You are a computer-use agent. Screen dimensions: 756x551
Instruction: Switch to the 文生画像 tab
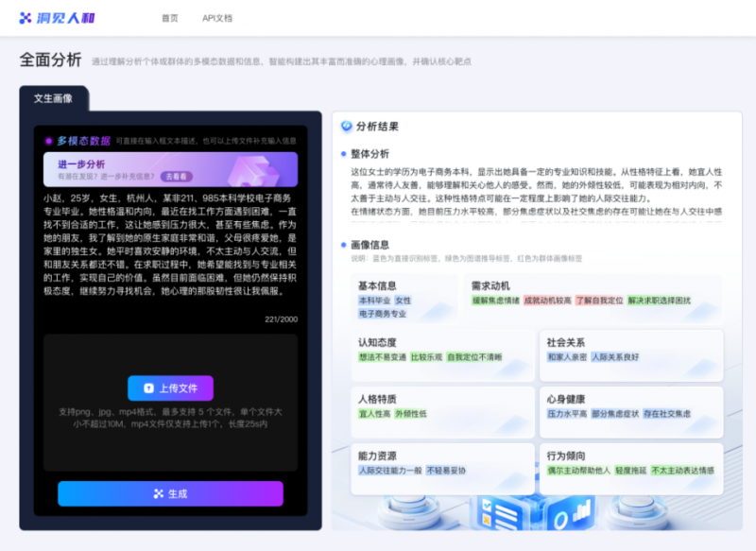pyautogui.click(x=52, y=96)
